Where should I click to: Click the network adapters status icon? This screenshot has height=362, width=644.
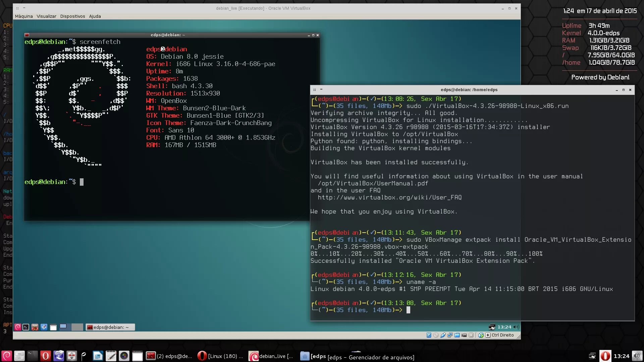(450, 335)
